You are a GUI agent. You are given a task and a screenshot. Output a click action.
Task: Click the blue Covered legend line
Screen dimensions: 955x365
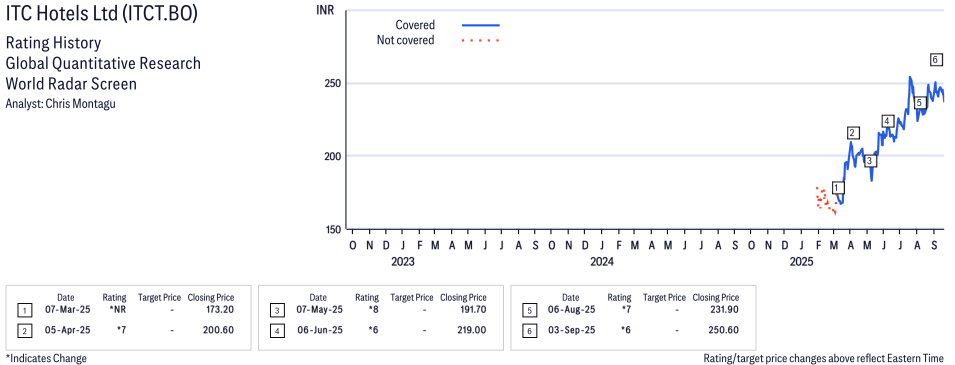[x=481, y=25]
